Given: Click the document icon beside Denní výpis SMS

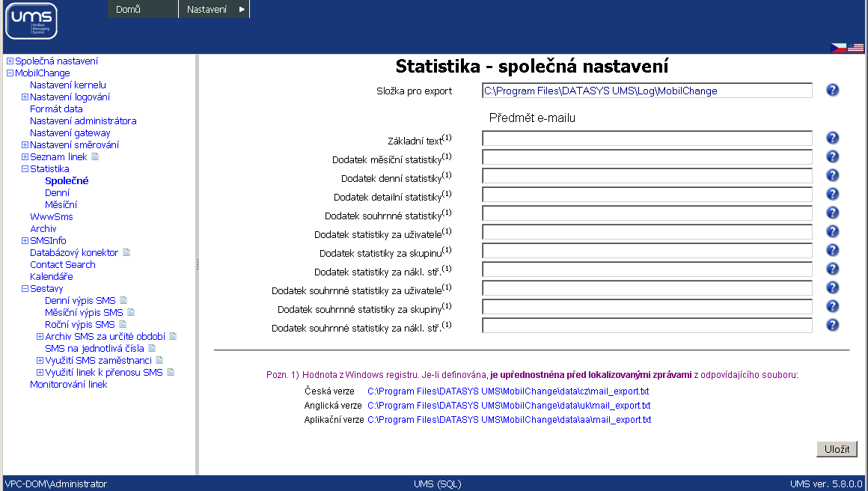Looking at the screenshot, I should click(x=123, y=301).
